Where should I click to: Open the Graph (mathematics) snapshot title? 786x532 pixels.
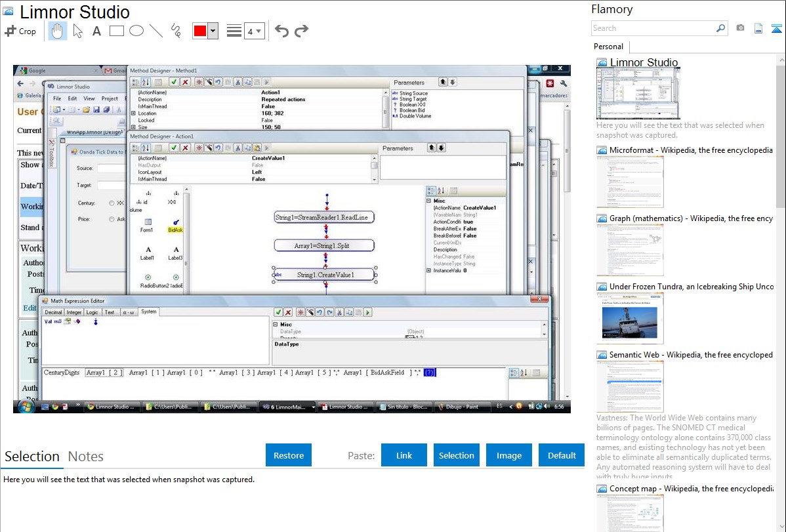691,218
